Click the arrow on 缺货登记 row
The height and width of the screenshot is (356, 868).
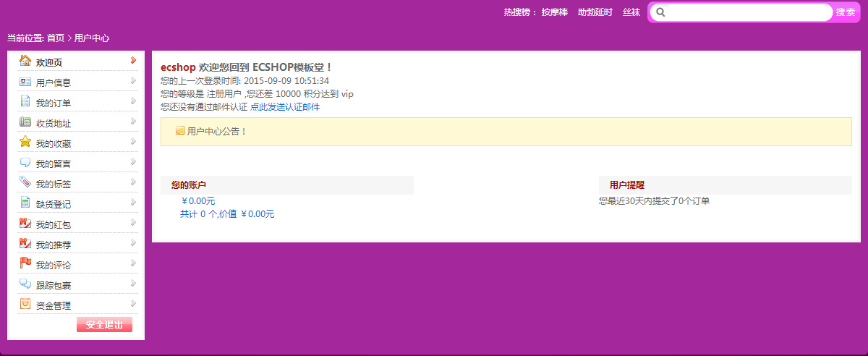click(133, 202)
